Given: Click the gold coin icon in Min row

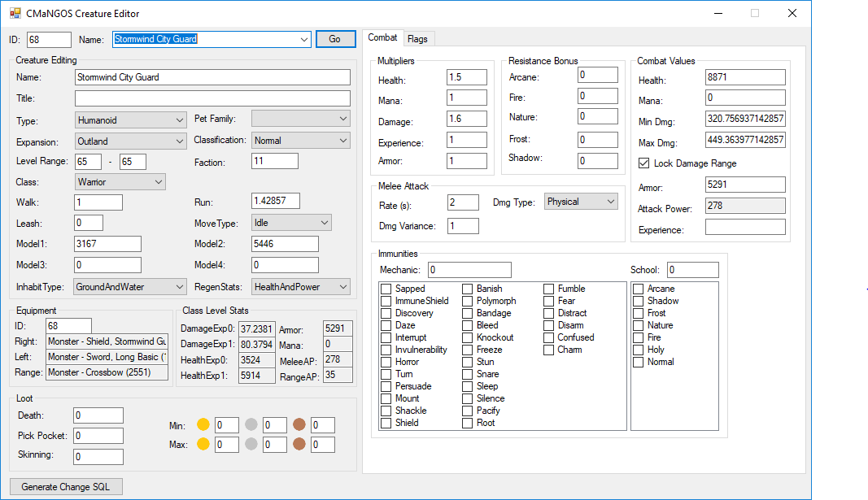Looking at the screenshot, I should coord(203,424).
